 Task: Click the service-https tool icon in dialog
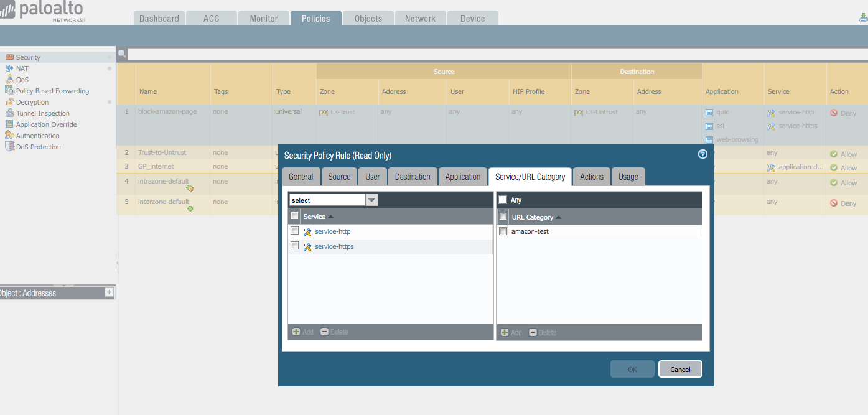tap(307, 247)
